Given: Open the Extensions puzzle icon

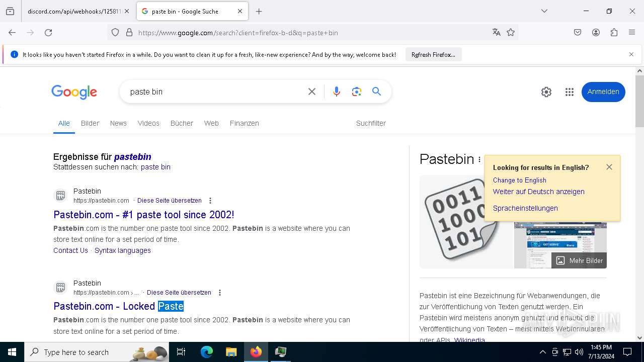Looking at the screenshot, I should click(x=614, y=33).
